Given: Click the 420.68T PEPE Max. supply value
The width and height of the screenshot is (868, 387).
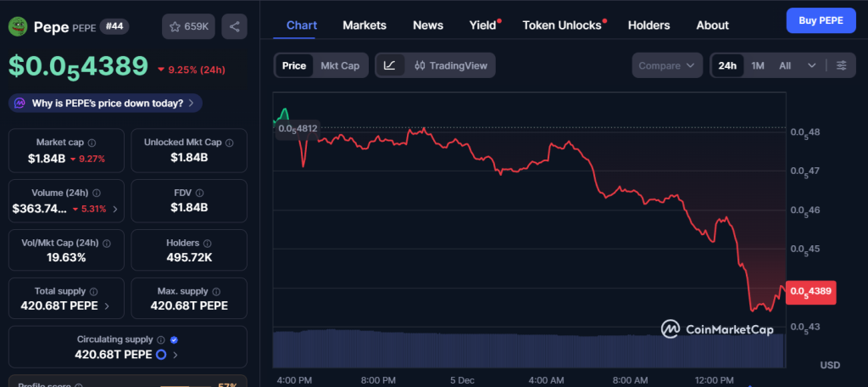Looking at the screenshot, I should (189, 306).
